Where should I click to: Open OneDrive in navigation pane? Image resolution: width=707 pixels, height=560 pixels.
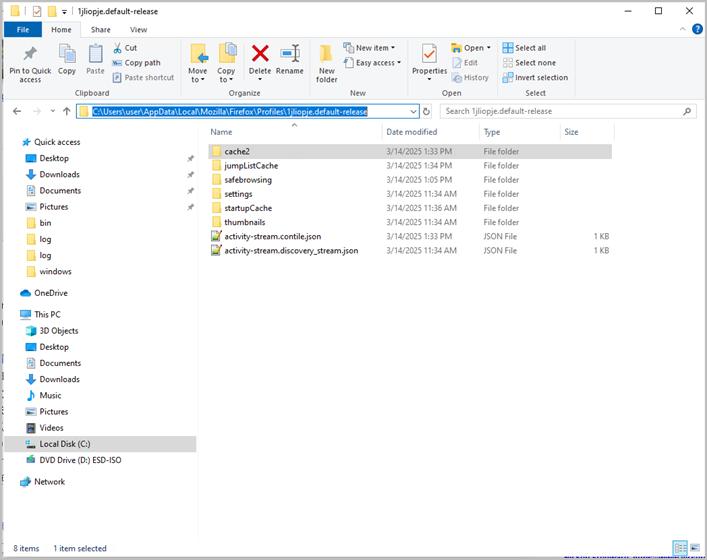[44, 293]
